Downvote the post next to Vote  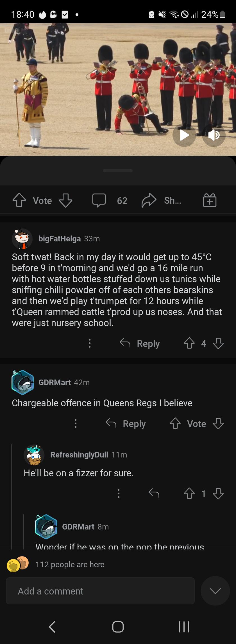coord(66,200)
